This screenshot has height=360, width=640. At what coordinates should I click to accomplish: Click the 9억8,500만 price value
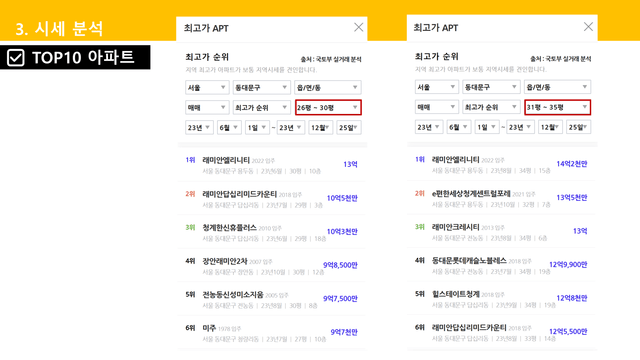click(340, 265)
